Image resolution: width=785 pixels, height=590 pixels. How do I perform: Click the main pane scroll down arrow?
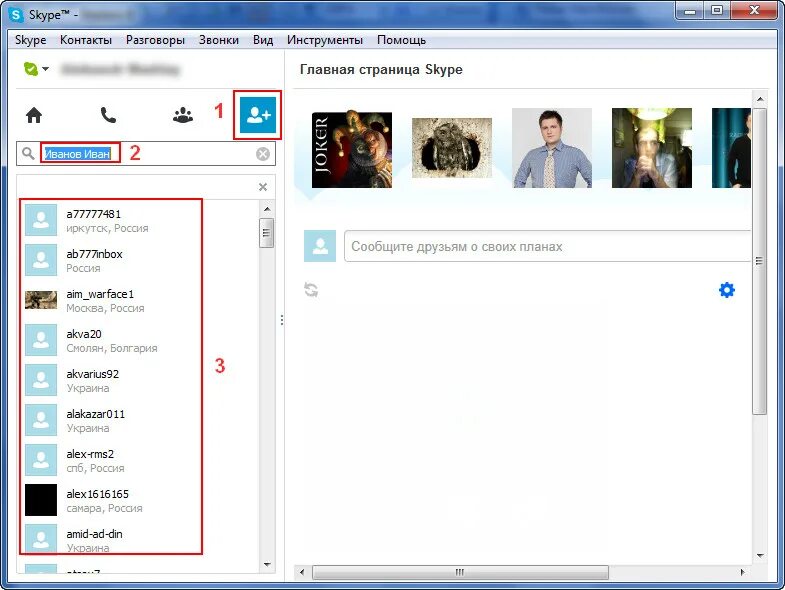click(x=760, y=556)
